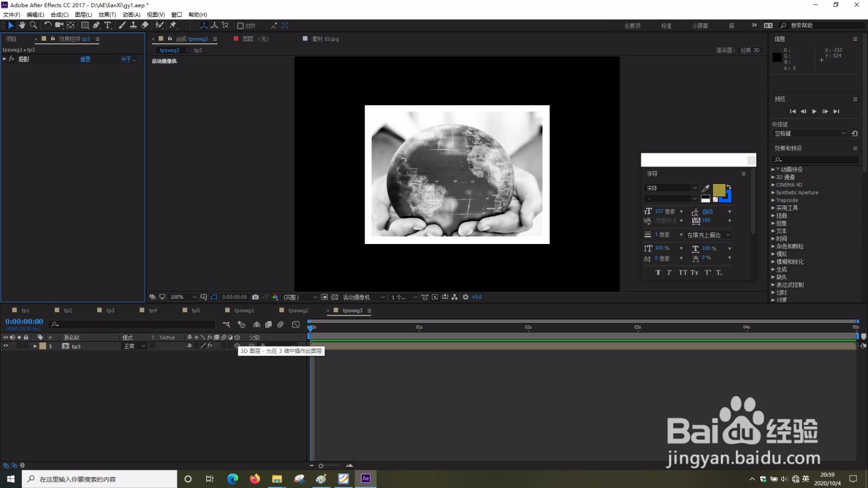Switch to 必要项 workspace
The height and width of the screenshot is (488, 868).
632,25
